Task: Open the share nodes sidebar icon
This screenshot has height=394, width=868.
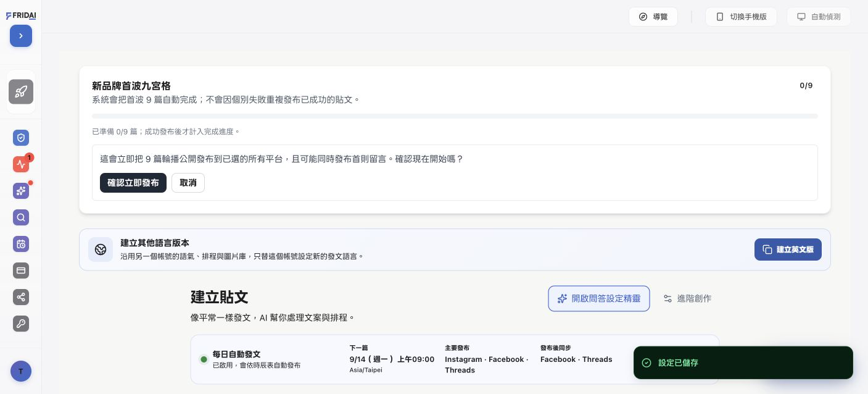Action: pyautogui.click(x=21, y=297)
